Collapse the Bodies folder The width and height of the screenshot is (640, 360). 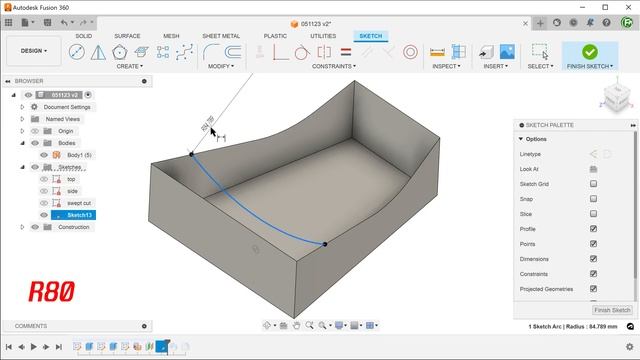pos(22,143)
